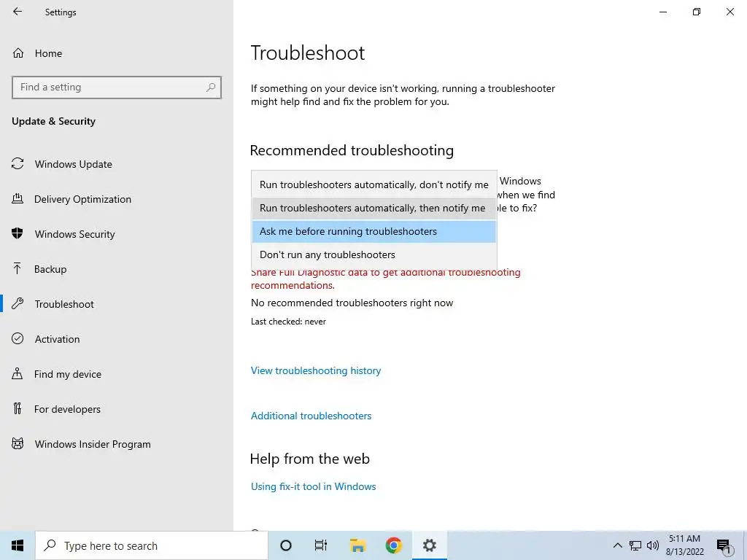Go to the Settings Home label
Screen dimensions: 747x560
48,53
